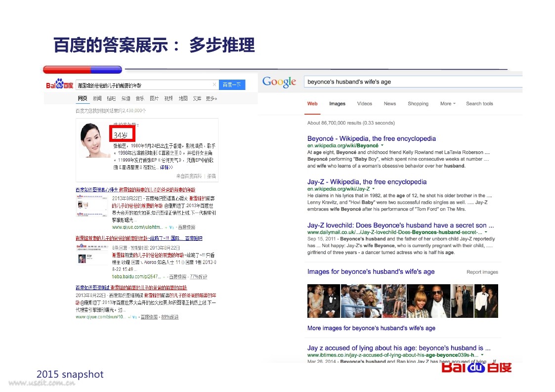
Task: Open the 详情>> link in the answer card
Action: pyautogui.click(x=167, y=167)
